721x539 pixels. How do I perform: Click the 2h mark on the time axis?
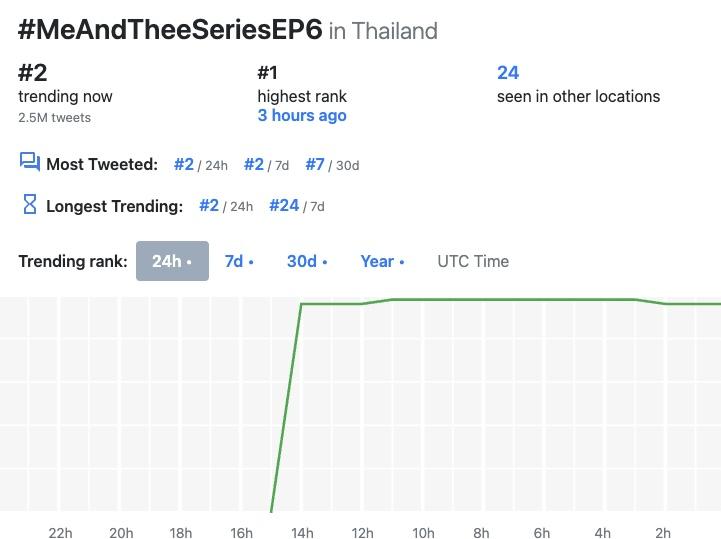[x=662, y=533]
